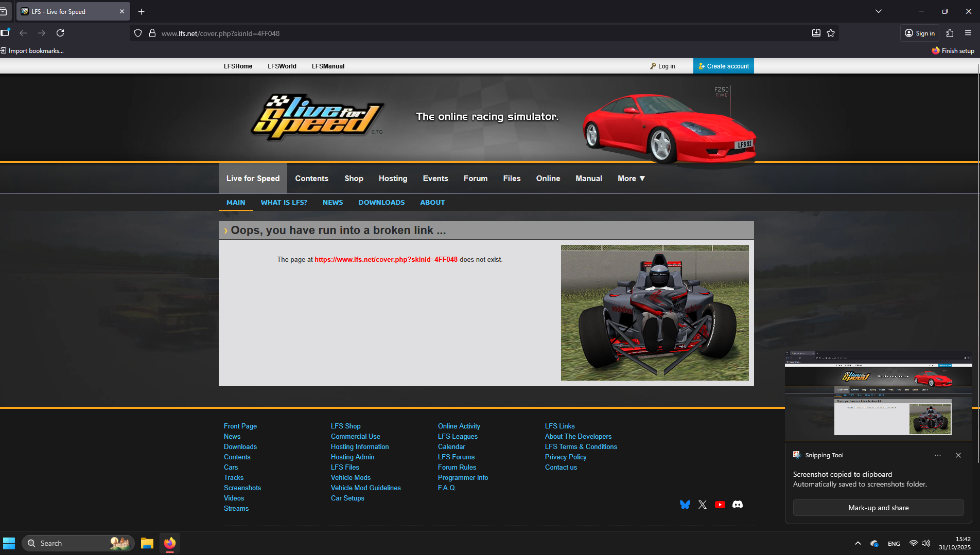Open the Snipping Tool screenshot thumbnail preview
Image resolution: width=980 pixels, height=555 pixels.
879,395
